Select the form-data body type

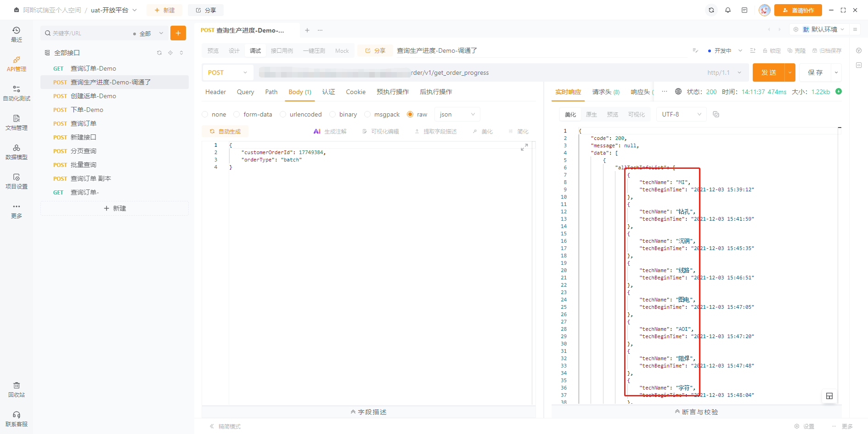tap(237, 114)
